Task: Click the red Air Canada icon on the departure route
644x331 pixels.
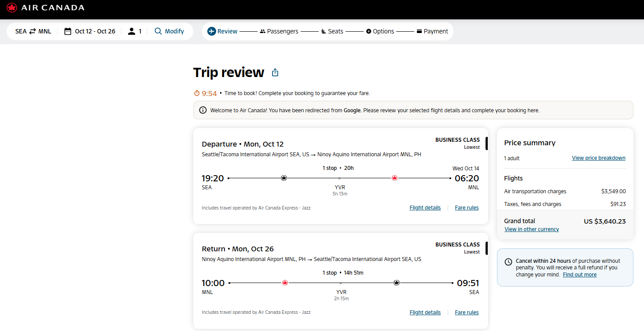Action: pos(394,178)
